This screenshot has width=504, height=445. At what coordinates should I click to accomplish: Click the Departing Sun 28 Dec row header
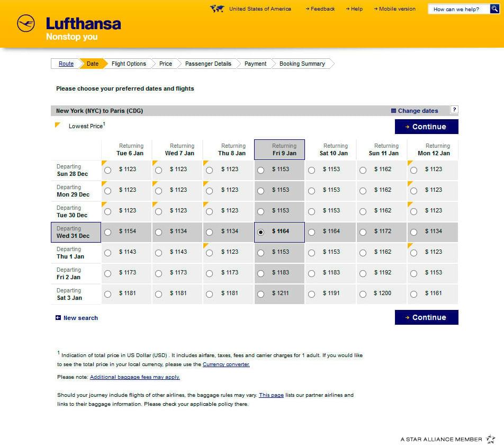click(76, 170)
